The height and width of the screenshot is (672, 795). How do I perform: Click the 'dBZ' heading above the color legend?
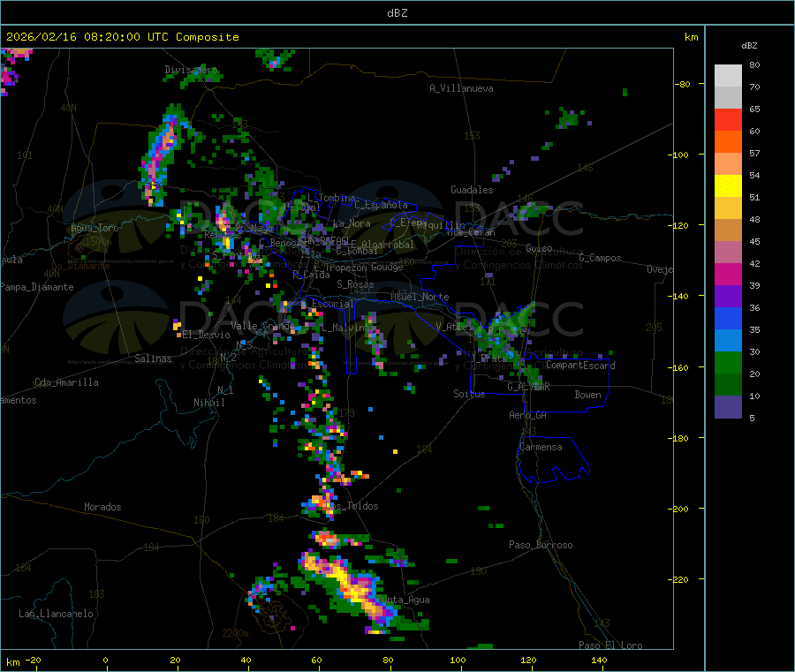(749, 46)
